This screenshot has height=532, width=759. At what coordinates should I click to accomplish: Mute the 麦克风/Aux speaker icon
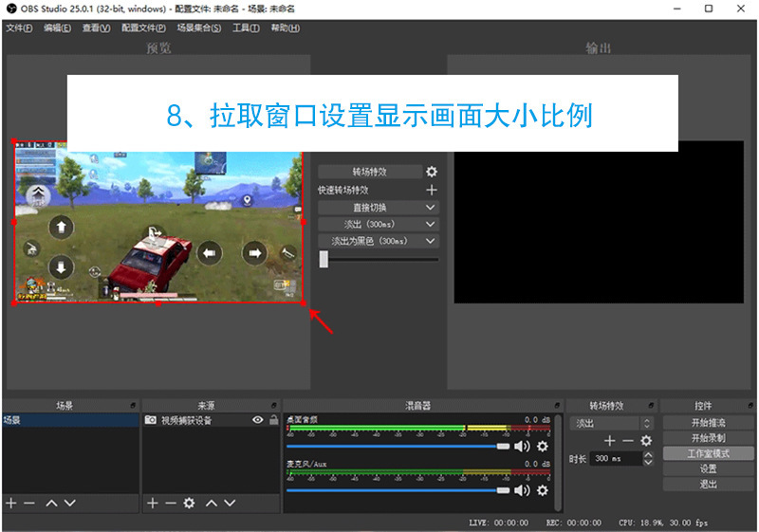521,490
